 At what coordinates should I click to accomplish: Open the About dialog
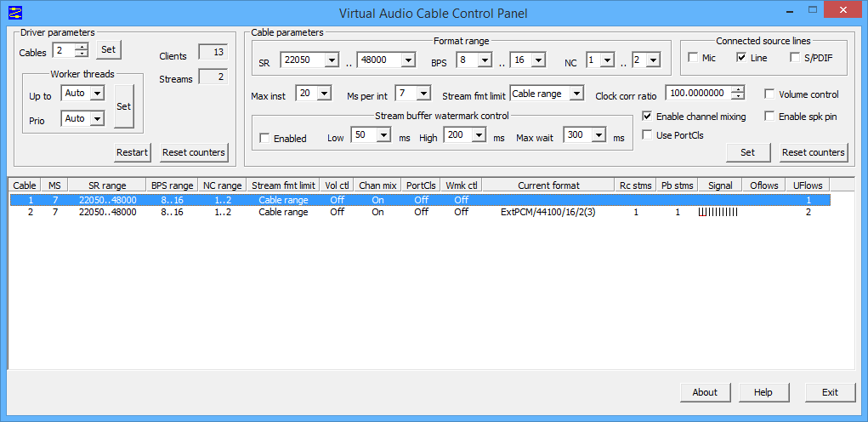coord(705,392)
